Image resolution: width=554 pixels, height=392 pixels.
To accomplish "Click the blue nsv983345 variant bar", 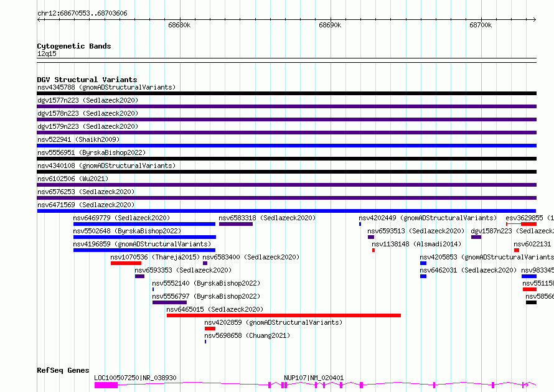I will pos(529,276).
